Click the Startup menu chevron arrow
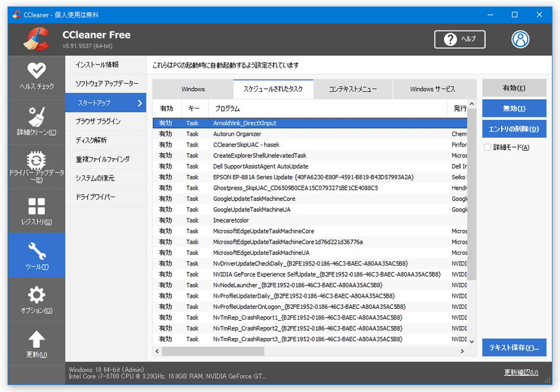The width and height of the screenshot is (560, 392). coord(140,103)
